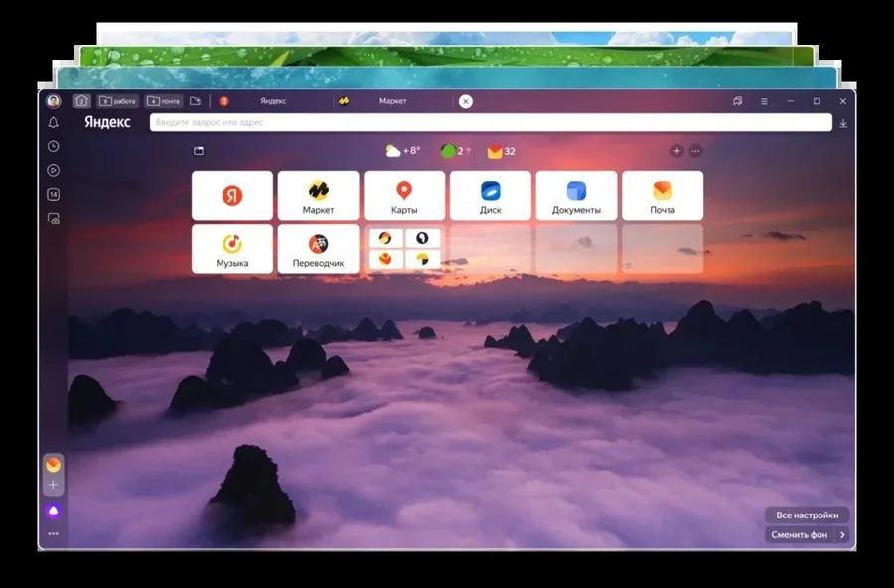Open the Почта tile
Image resolution: width=894 pixels, height=588 pixels.
coord(663,195)
